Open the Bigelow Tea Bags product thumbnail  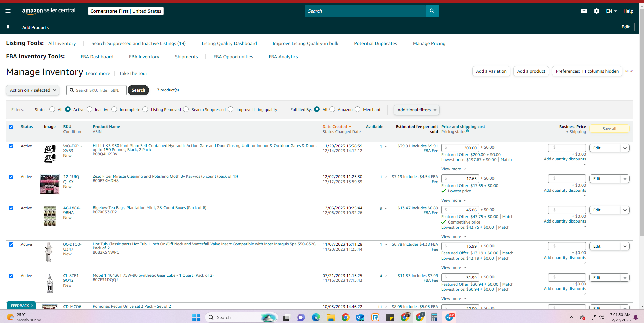pyautogui.click(x=50, y=216)
